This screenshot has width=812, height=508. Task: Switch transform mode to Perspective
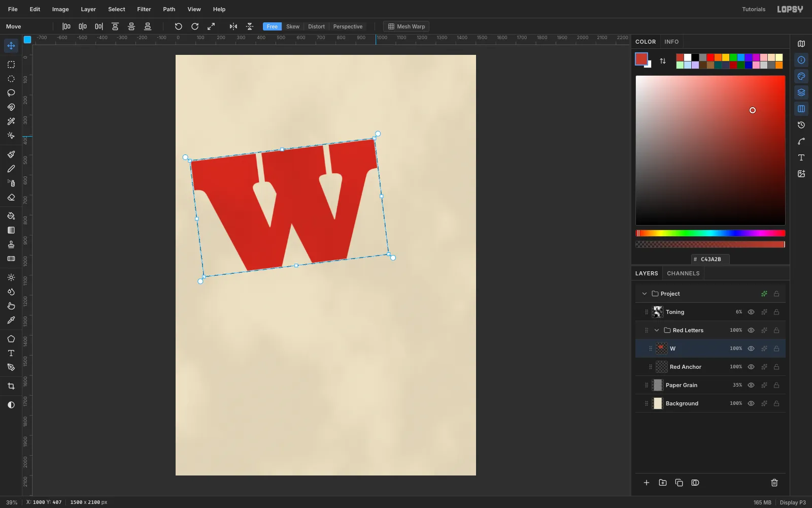348,26
